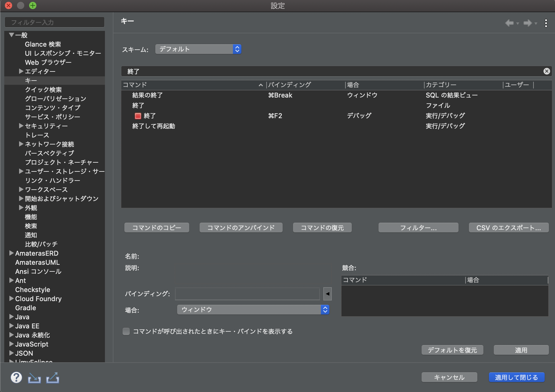Expand the Java EE tree node

pyautogui.click(x=12, y=326)
